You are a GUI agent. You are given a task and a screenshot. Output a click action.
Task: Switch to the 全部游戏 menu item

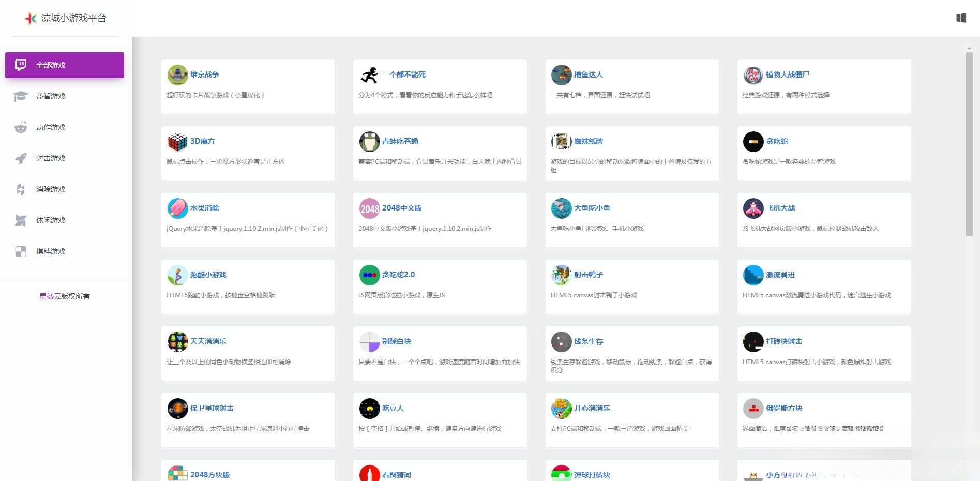click(x=50, y=65)
